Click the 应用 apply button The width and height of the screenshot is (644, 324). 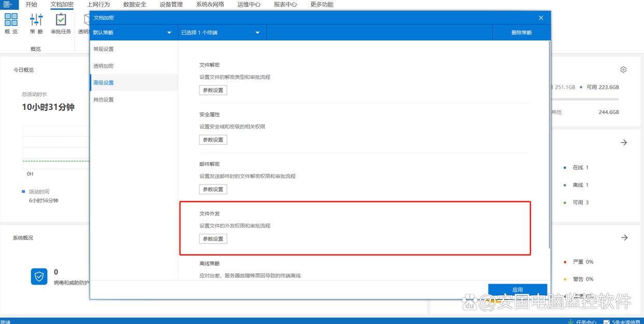(x=517, y=290)
